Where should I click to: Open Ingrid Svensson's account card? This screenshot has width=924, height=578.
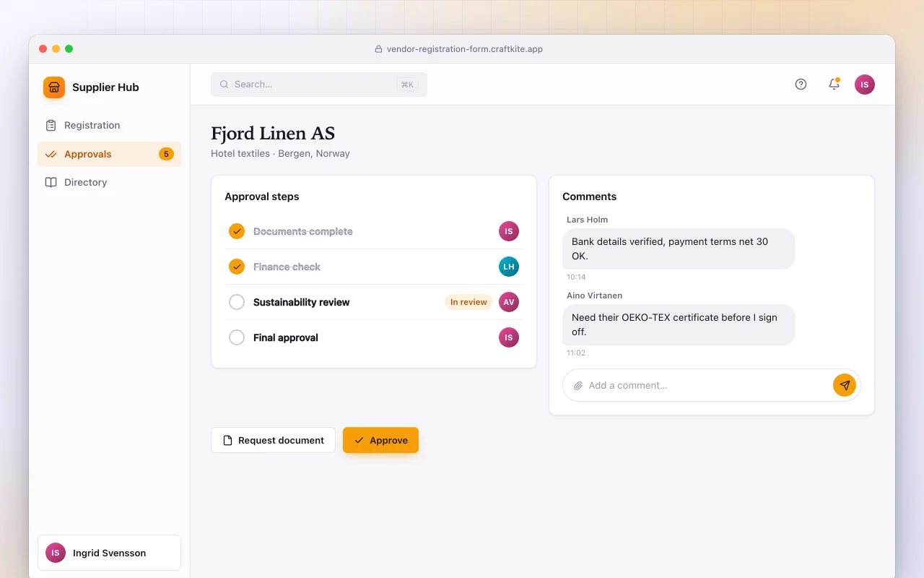tap(109, 553)
